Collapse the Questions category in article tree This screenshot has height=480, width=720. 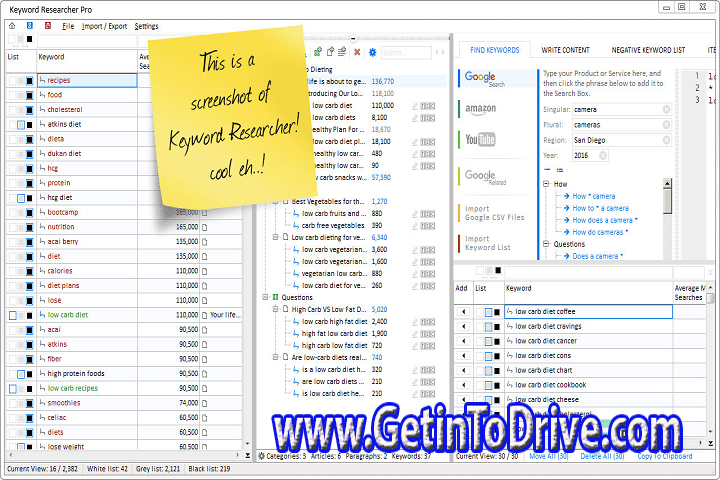265,297
